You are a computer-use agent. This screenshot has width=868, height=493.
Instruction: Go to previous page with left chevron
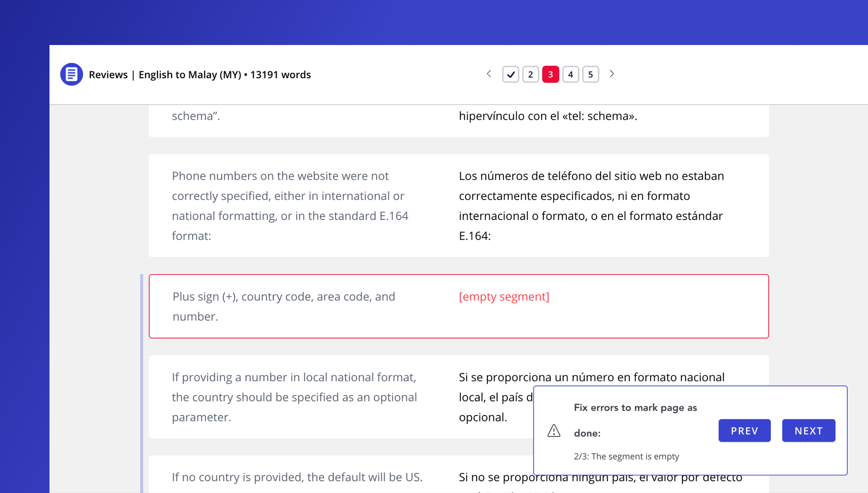point(489,74)
